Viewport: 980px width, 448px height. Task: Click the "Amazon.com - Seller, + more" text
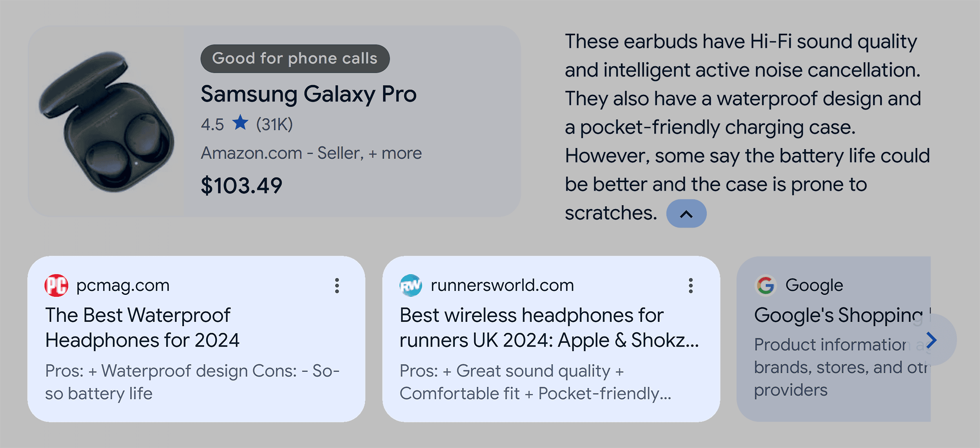311,153
